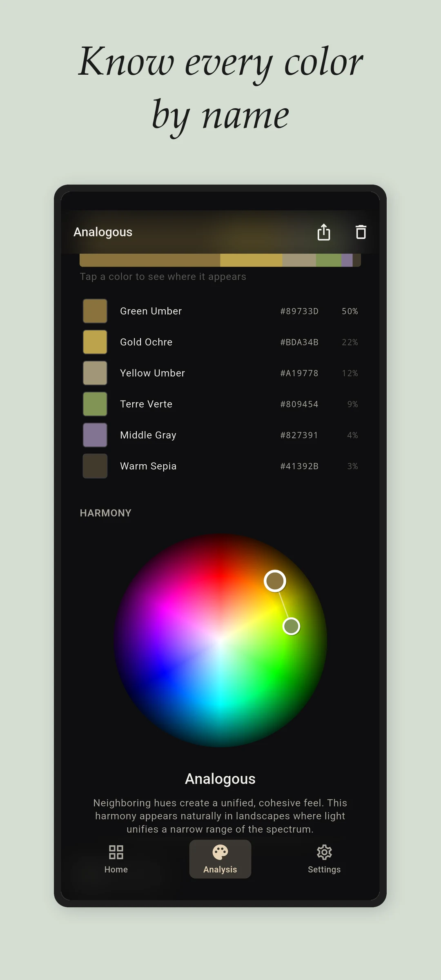
Task: Tap the trash delete icon
Action: tap(361, 232)
